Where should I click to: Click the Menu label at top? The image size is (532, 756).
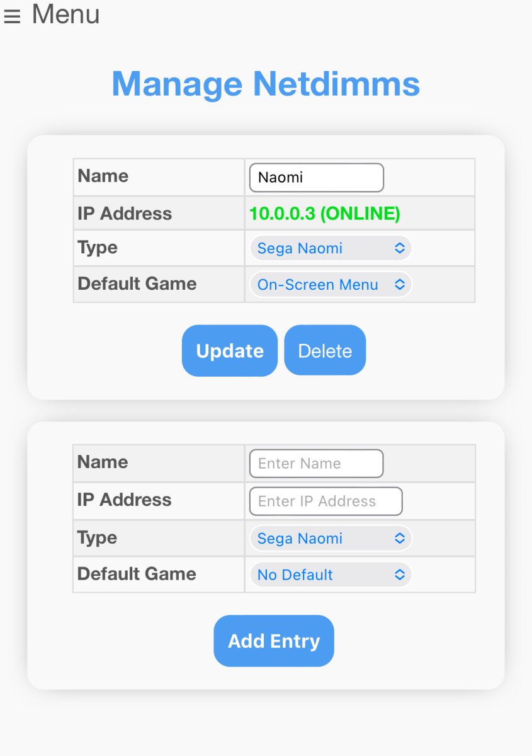65,14
